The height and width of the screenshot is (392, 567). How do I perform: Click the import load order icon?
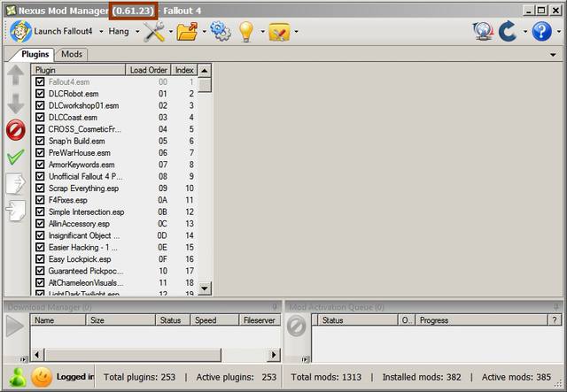point(16,210)
